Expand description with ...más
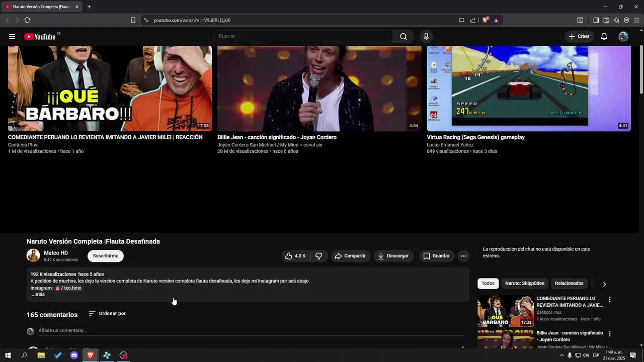Screen dimensions: 644x362 pyautogui.click(x=38, y=295)
